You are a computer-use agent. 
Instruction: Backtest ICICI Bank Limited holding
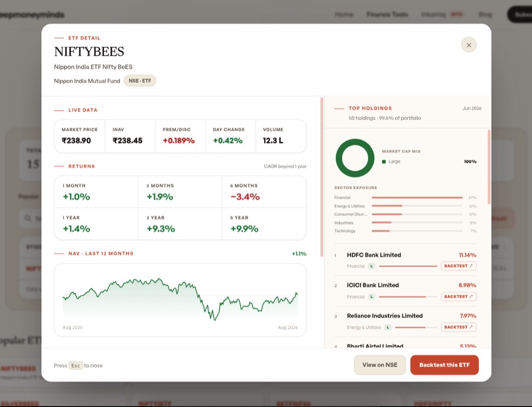click(458, 296)
